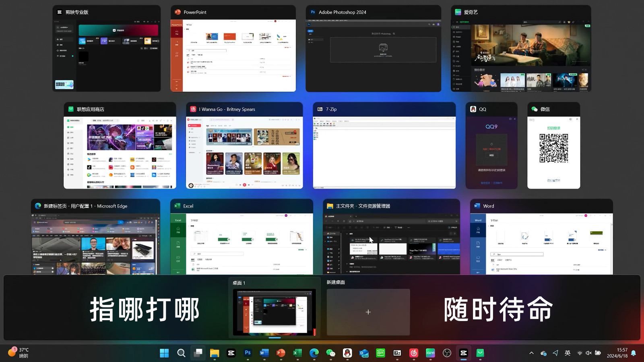The width and height of the screenshot is (644, 362).
Task: Open NetEase Cloud Music from the taskbar
Action: point(414,353)
